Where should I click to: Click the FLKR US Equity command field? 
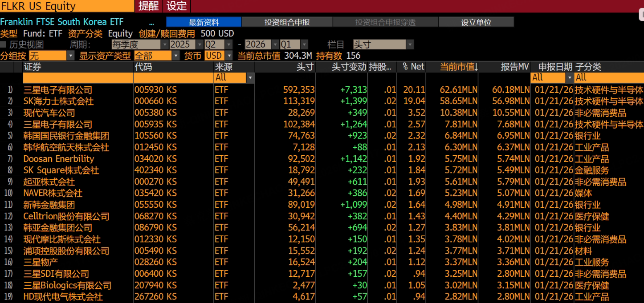(67, 6)
